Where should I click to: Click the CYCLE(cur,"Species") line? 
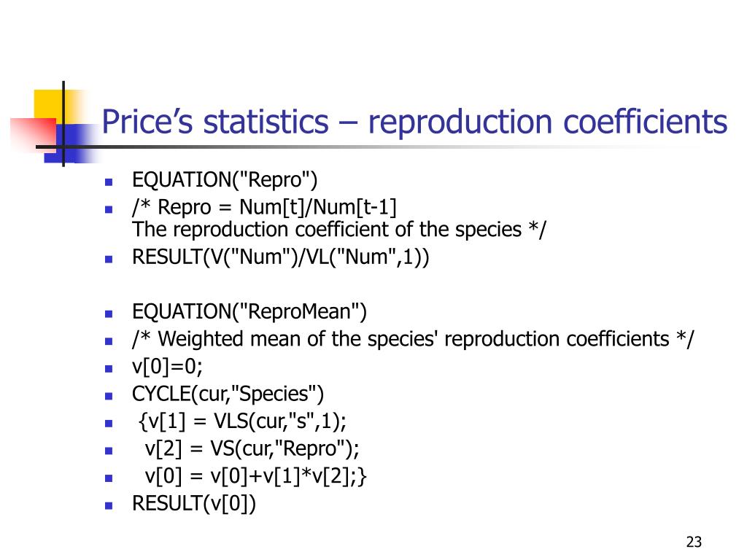tap(228, 394)
